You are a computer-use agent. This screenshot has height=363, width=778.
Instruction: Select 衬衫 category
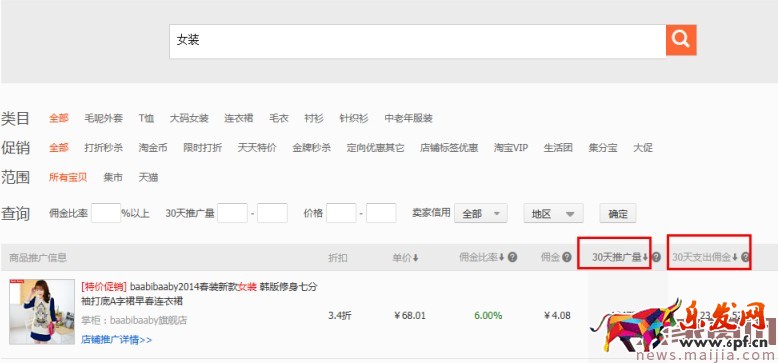314,118
